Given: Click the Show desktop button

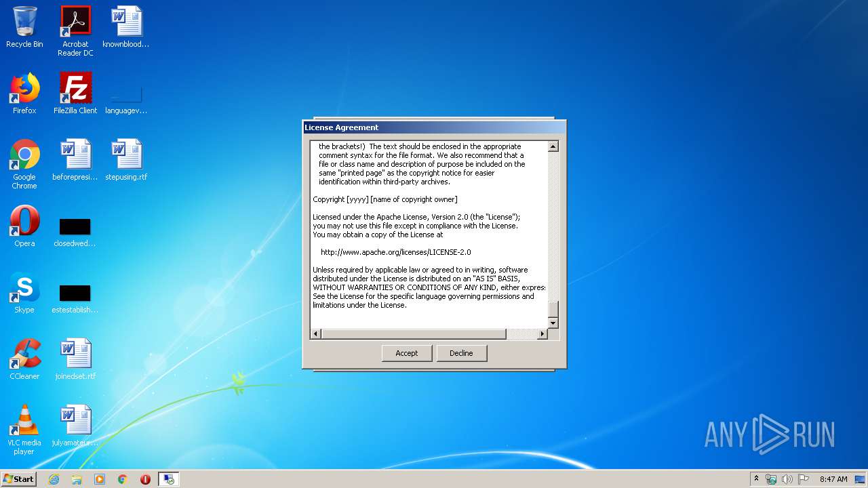Looking at the screenshot, I should pos(861,479).
